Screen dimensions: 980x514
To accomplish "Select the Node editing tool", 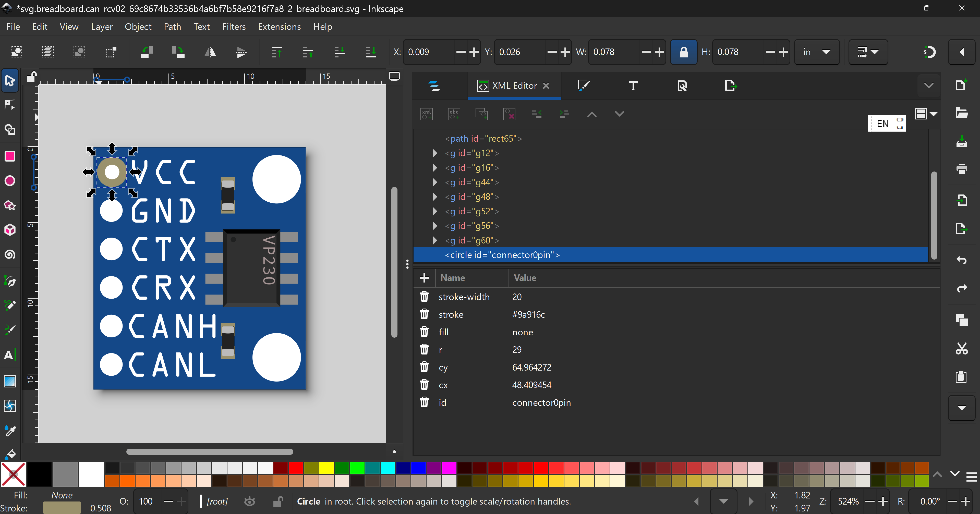I will [x=10, y=105].
